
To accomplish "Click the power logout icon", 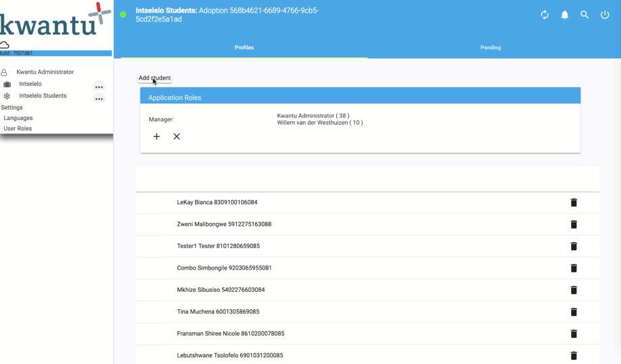I will click(x=605, y=15).
